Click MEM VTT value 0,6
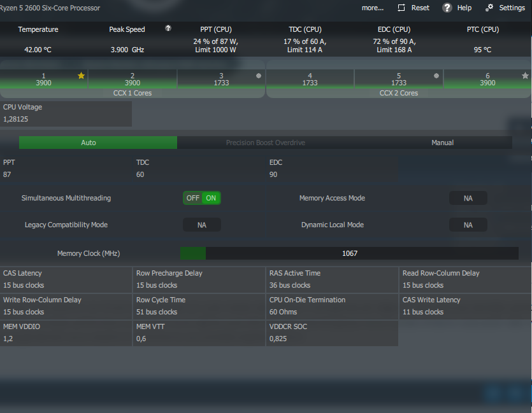 141,339
